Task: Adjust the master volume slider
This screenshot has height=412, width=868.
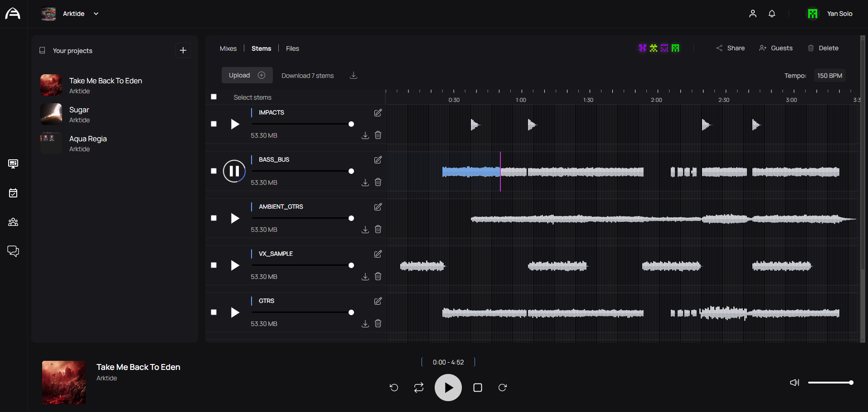Action: (831, 383)
